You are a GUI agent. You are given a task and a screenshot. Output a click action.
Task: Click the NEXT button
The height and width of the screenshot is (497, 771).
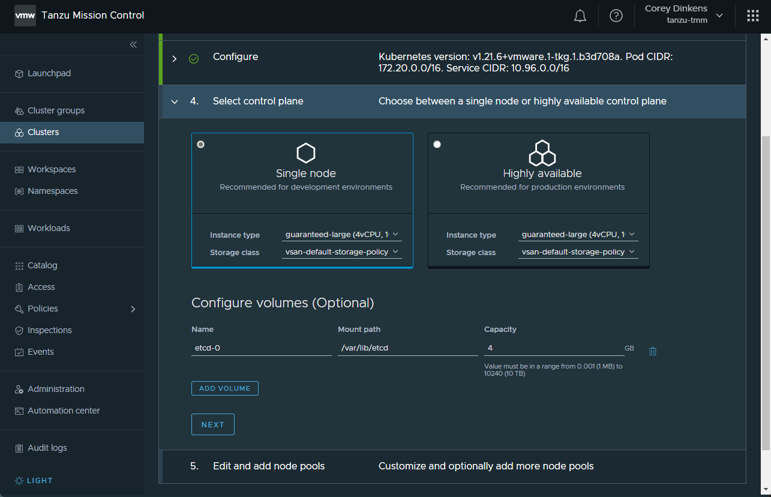(x=213, y=424)
